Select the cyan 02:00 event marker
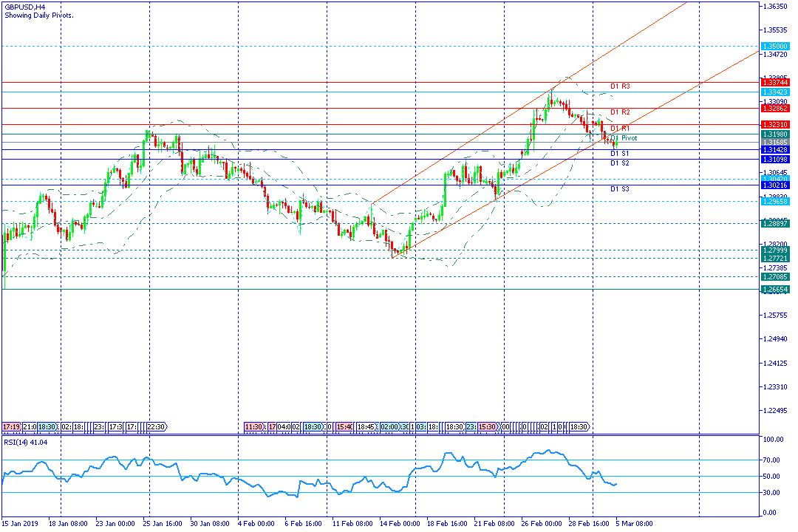This screenshot has width=798, height=532. click(389, 426)
